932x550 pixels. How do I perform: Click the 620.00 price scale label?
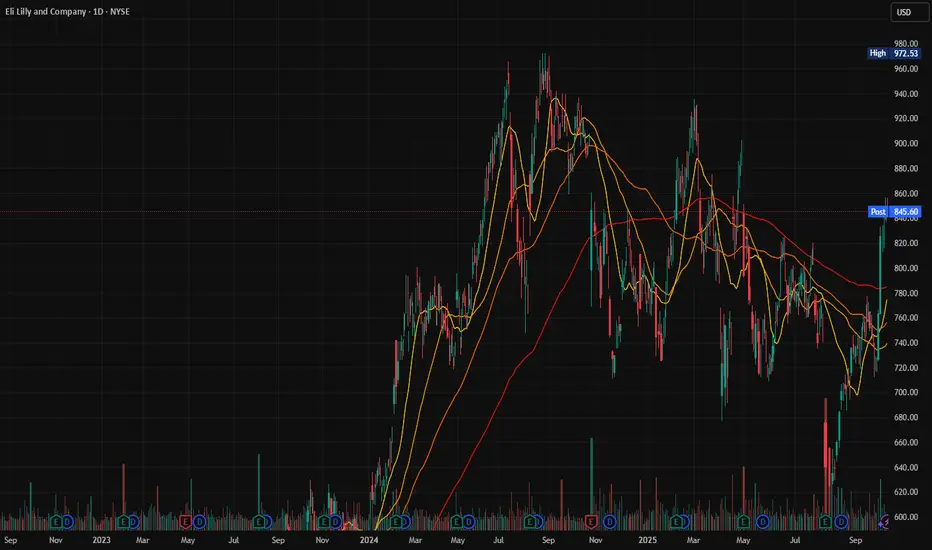pyautogui.click(x=906, y=492)
